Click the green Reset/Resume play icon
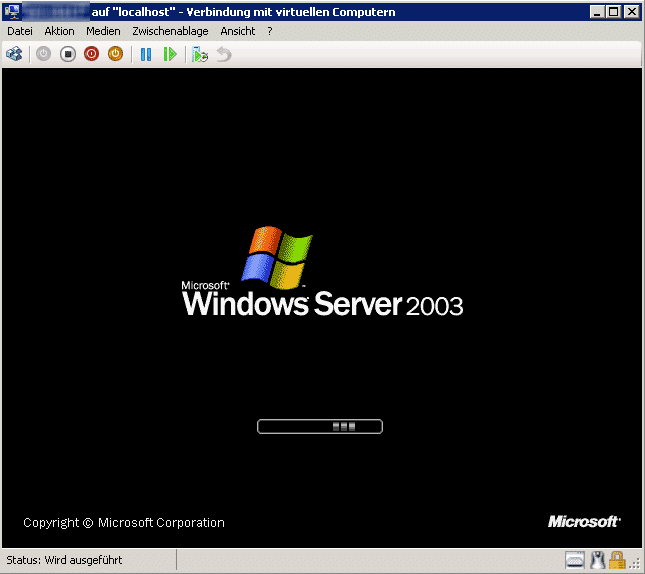This screenshot has height=574, width=645. point(169,54)
